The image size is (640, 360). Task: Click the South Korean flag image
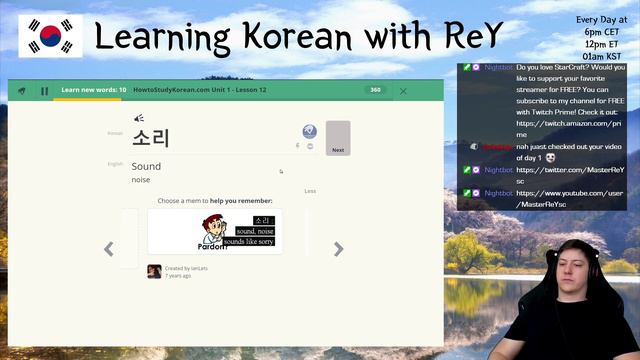point(51,36)
